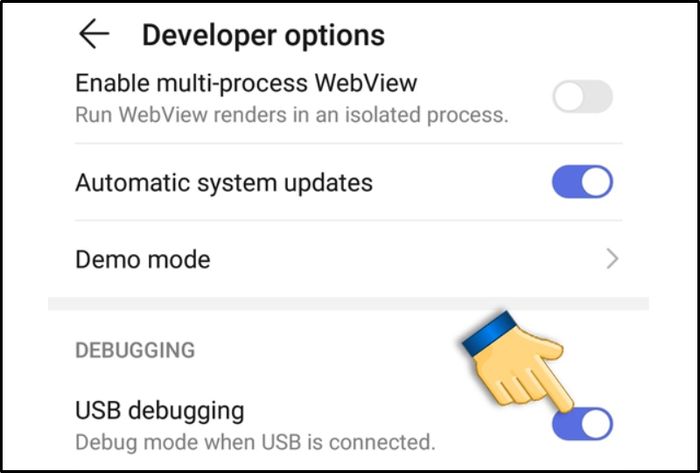Tap the Enable multi-process WebView label
This screenshot has height=473, width=700.
click(246, 83)
